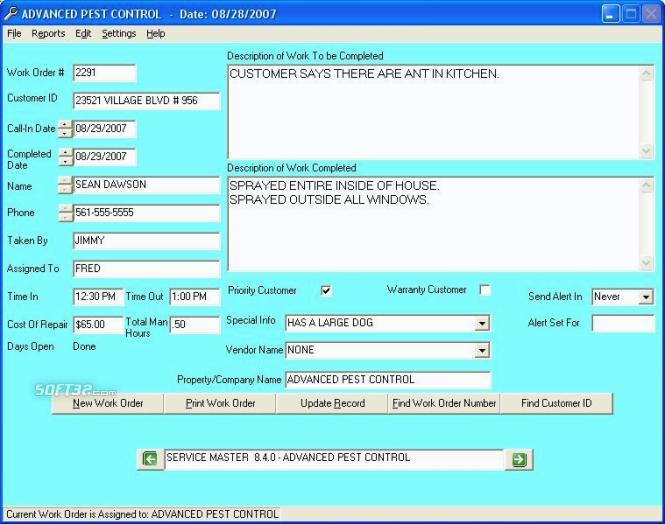Click the Update Record button
The height and width of the screenshot is (524, 665).
(332, 403)
